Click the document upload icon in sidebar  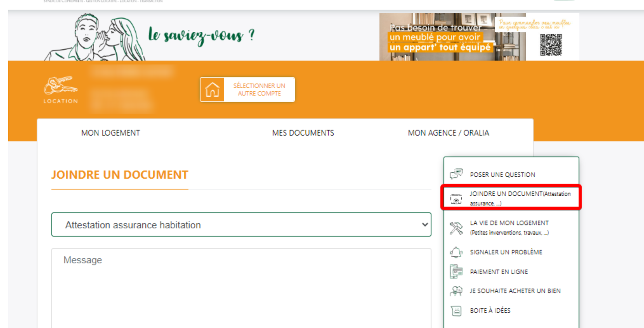pos(456,199)
